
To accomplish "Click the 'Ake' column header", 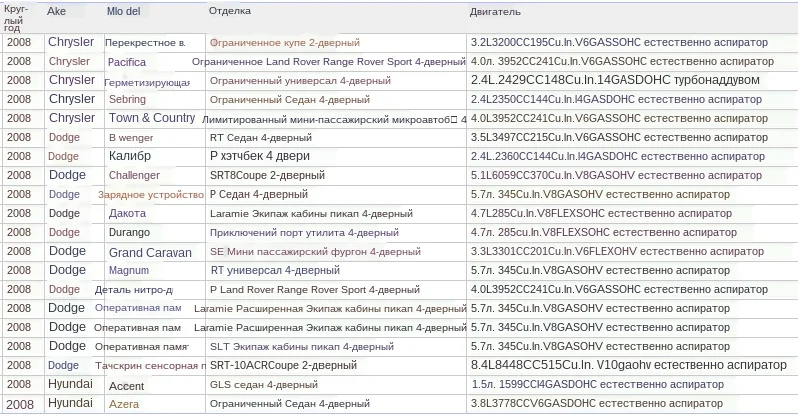I will 56,11.
